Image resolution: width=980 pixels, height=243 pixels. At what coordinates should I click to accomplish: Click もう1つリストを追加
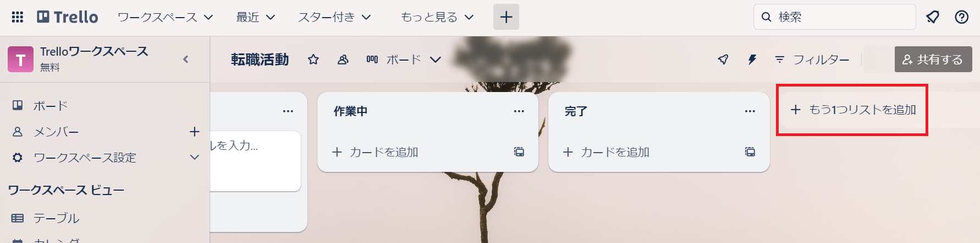pos(853,110)
